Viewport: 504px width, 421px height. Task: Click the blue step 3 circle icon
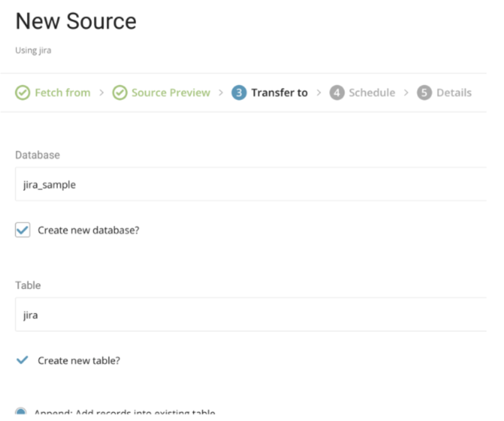pos(239,93)
